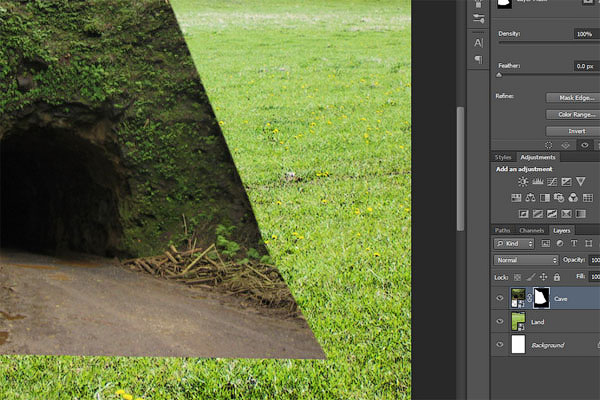600x400 pixels.
Task: Add a Vibrance adjustment layer
Action: [580, 181]
